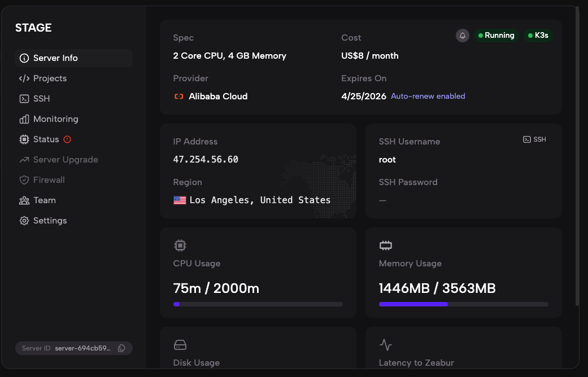Click the United States flag icon
Screen dimensions: 588x377
point(180,200)
